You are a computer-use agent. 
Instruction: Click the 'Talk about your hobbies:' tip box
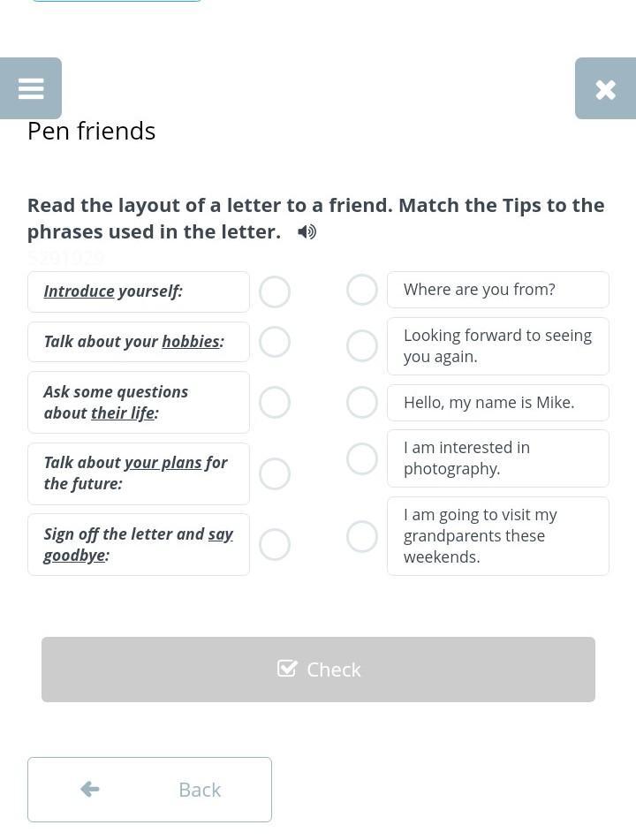(139, 342)
